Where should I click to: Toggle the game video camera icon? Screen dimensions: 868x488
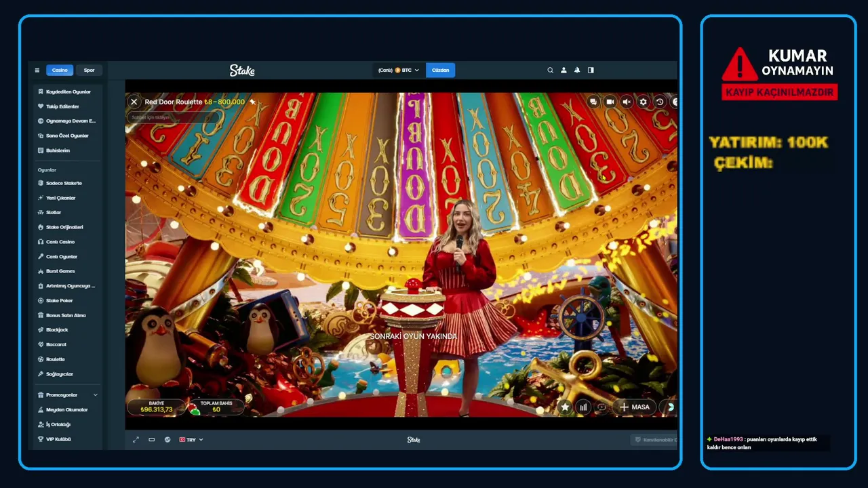(x=610, y=102)
